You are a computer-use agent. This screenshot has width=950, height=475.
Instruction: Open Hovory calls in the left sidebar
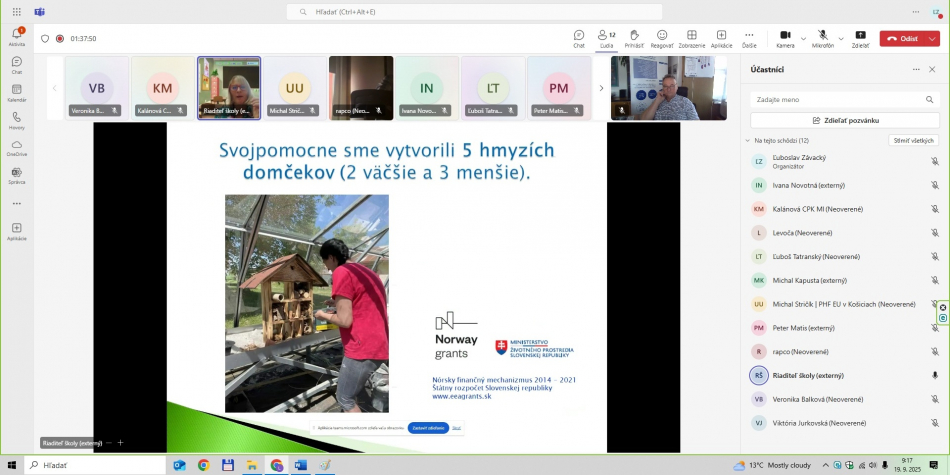click(17, 121)
